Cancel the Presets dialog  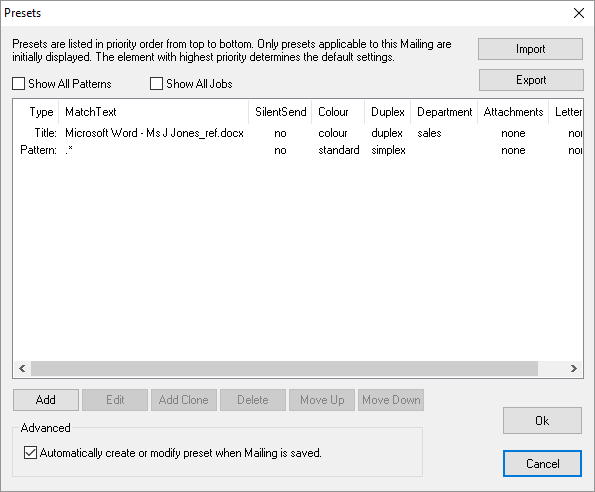[x=542, y=464]
